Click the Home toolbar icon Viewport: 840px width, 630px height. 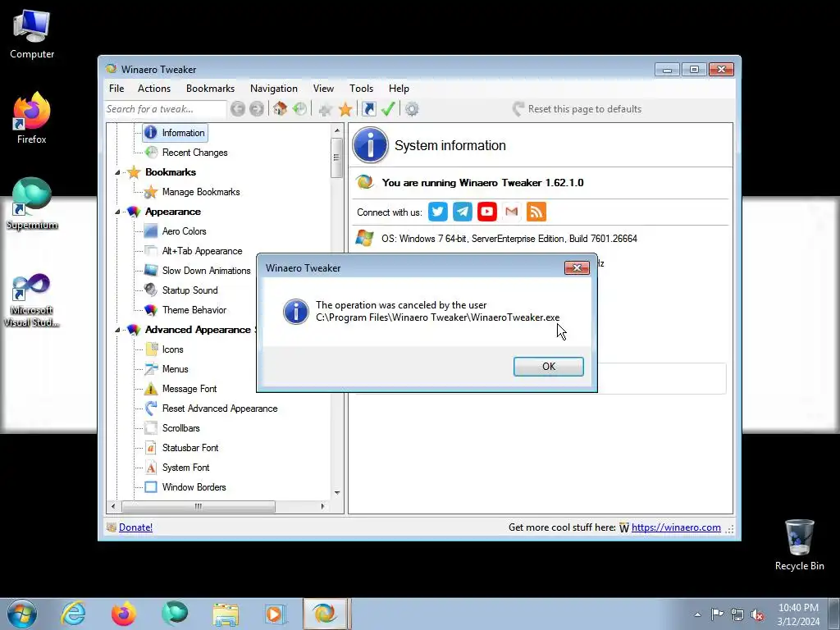[x=280, y=109]
